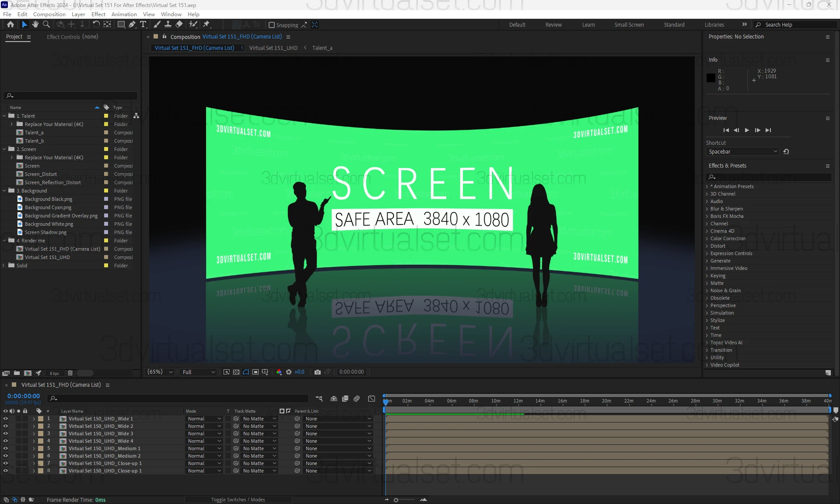Image resolution: width=840 pixels, height=504 pixels.
Task: Click the Libraries workspace button
Action: click(x=714, y=25)
